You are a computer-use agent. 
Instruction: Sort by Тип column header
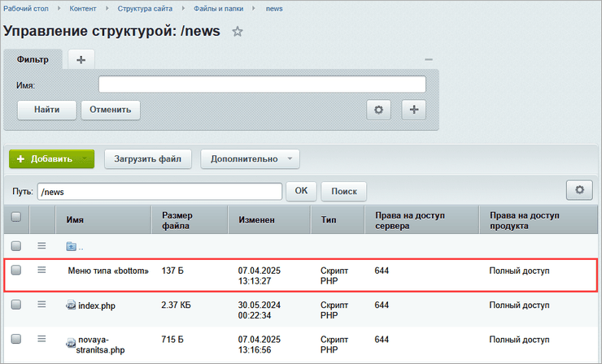pos(329,219)
